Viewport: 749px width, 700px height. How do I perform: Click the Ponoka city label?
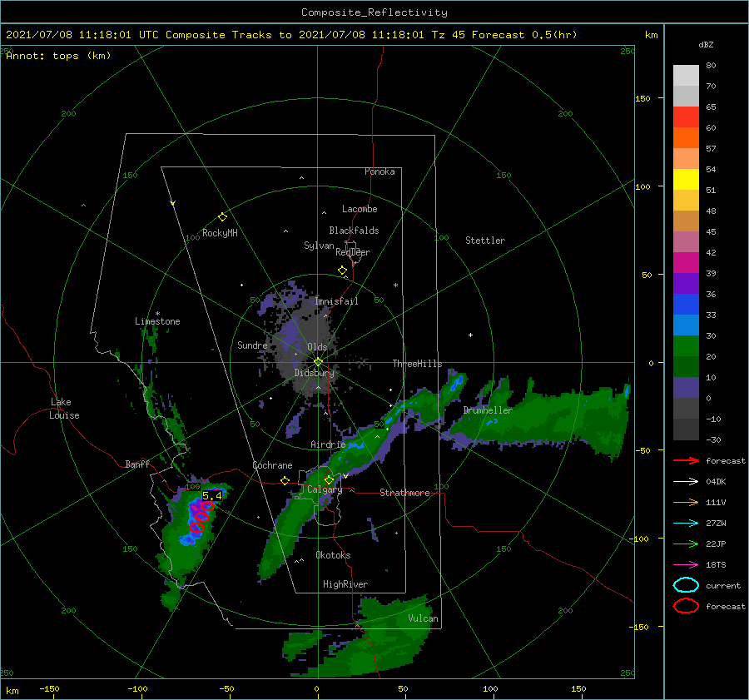click(x=379, y=171)
